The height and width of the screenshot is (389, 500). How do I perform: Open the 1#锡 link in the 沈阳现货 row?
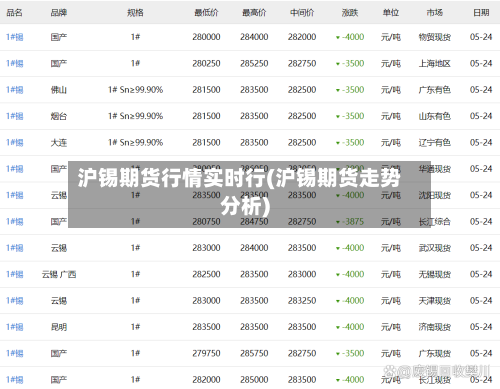click(x=15, y=195)
